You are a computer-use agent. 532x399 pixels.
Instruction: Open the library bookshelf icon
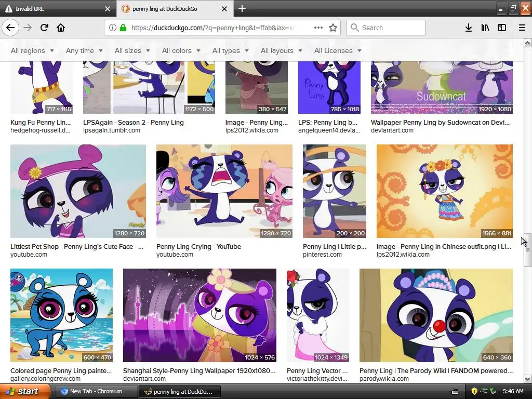tap(485, 28)
